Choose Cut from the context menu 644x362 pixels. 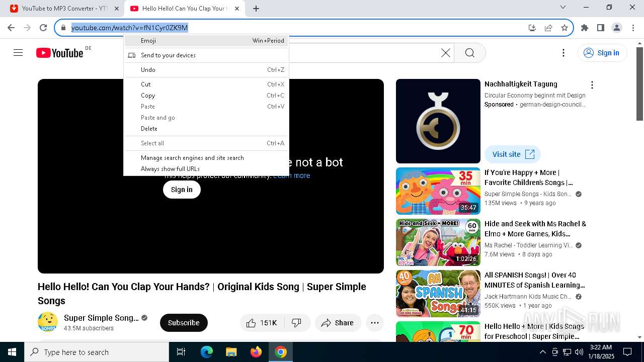pos(206,84)
